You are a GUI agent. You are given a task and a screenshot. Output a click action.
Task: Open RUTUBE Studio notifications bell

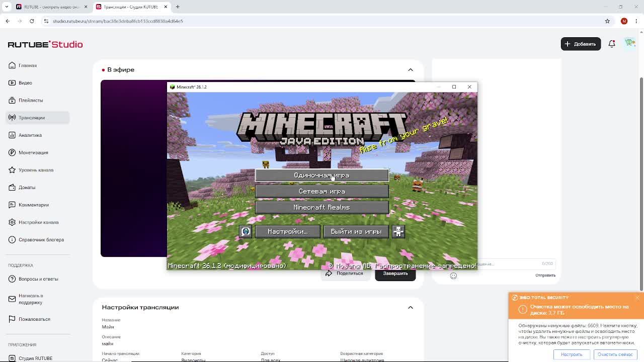612,44
